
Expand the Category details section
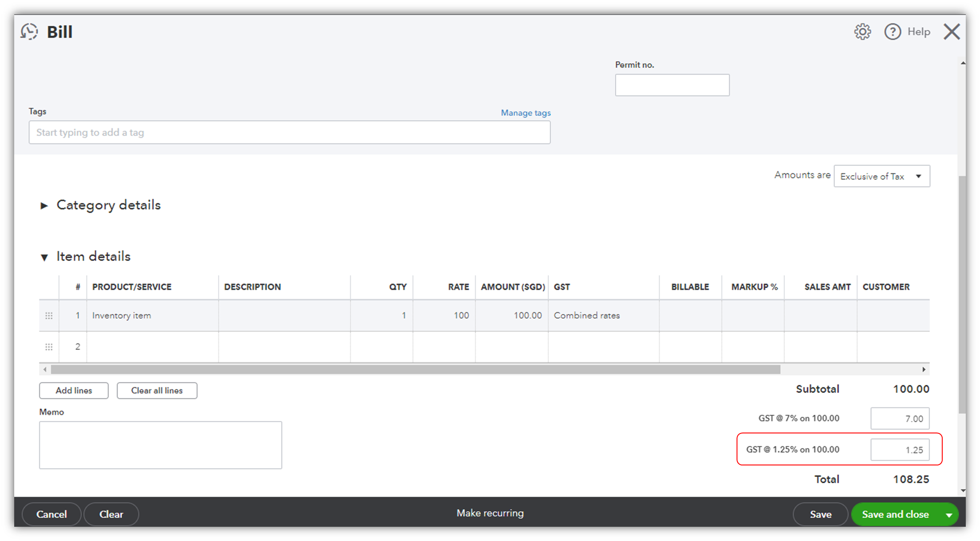44,205
